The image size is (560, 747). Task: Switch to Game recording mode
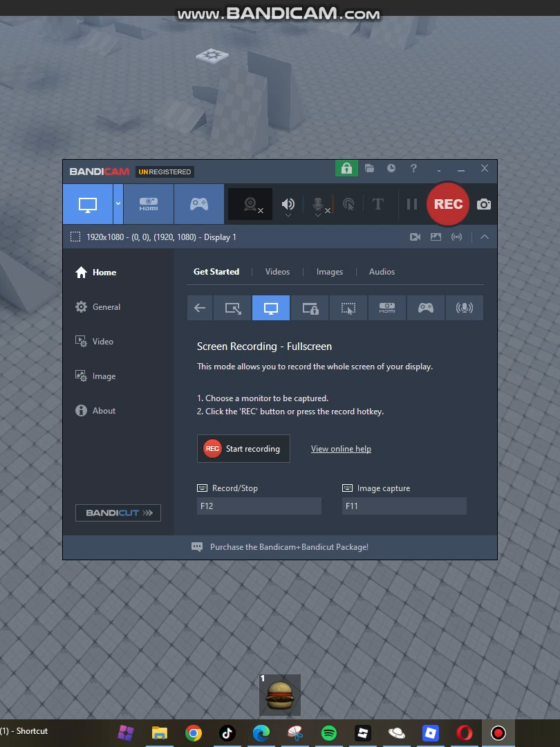pyautogui.click(x=199, y=204)
